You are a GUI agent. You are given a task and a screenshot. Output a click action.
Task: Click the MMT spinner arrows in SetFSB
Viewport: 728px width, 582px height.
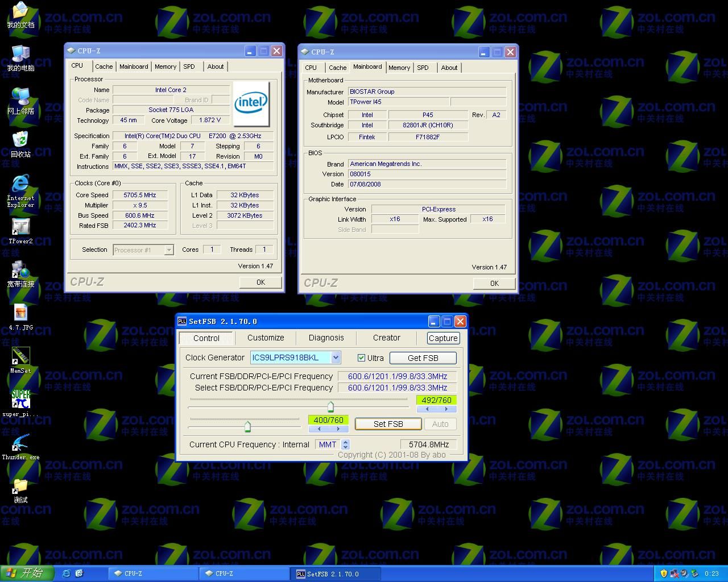pos(345,444)
